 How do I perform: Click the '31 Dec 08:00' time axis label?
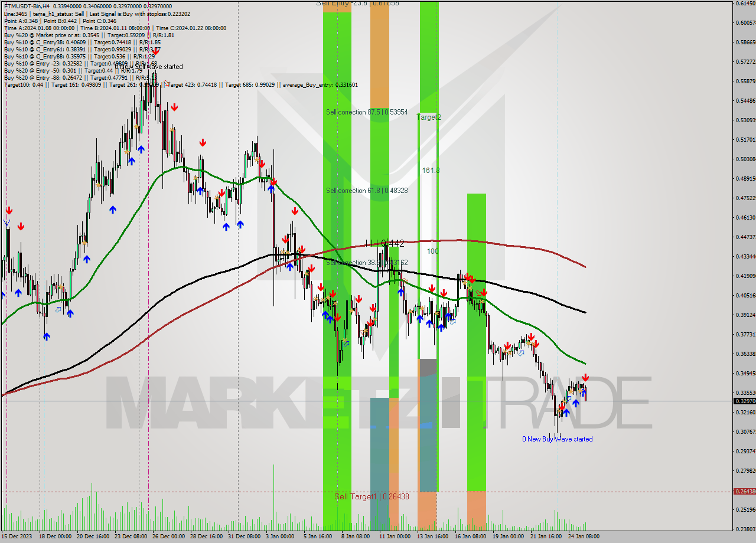(244, 537)
